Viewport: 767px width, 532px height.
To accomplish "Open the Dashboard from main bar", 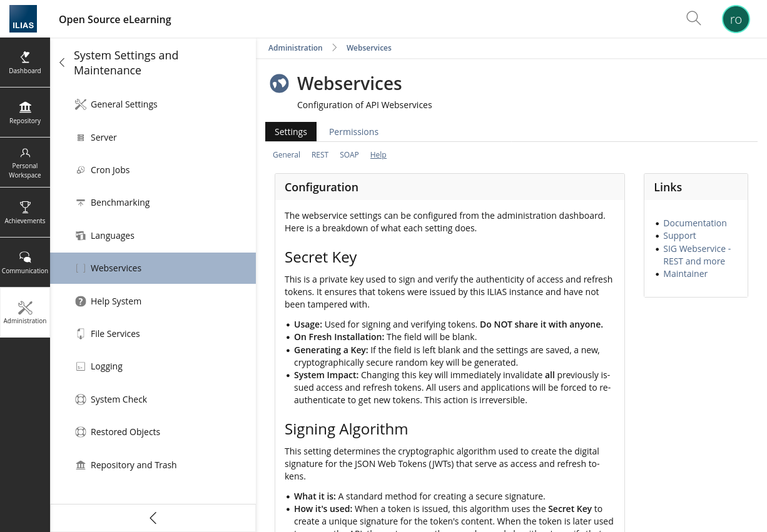I will [25, 63].
